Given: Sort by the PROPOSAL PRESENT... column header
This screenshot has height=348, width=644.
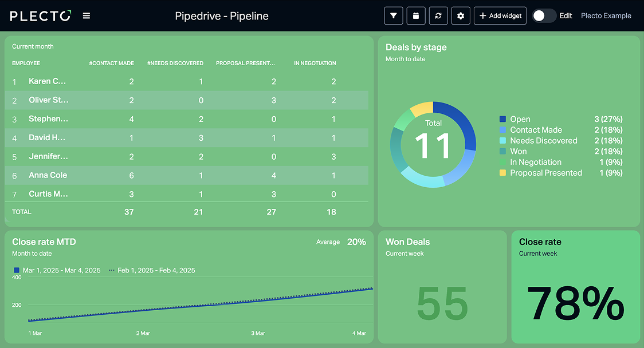Looking at the screenshot, I should pyautogui.click(x=246, y=63).
